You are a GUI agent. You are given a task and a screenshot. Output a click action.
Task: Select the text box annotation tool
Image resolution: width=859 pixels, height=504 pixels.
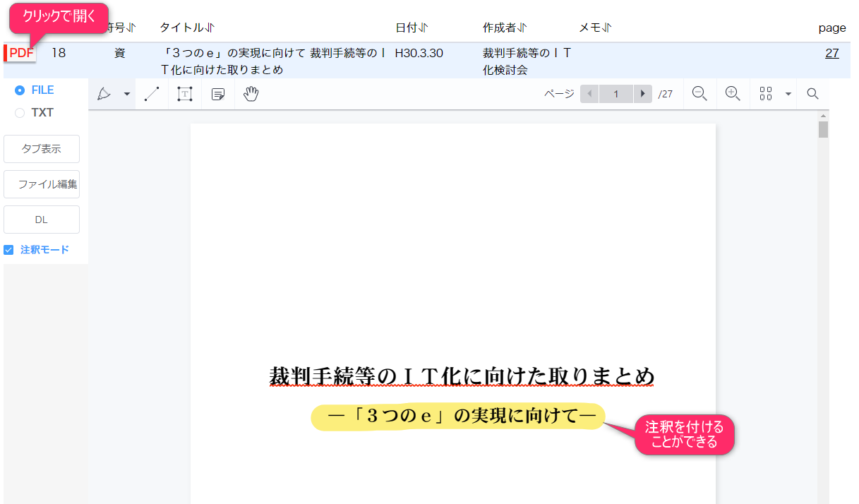tap(184, 94)
